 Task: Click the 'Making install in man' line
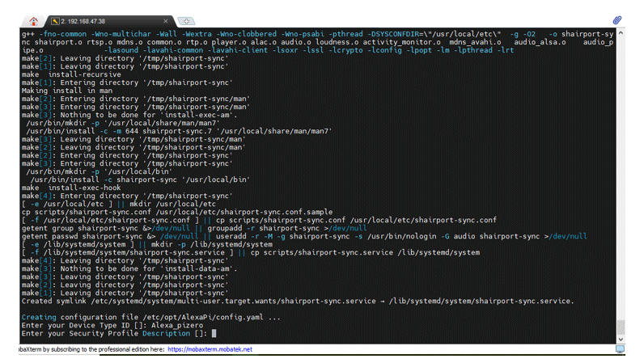(67, 91)
